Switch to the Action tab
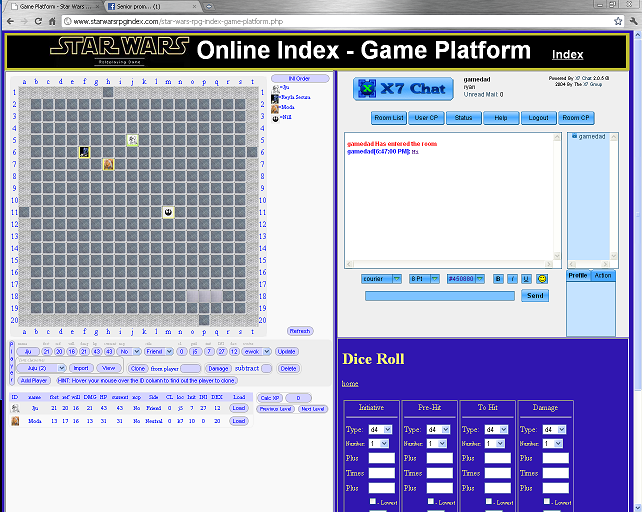This screenshot has width=642, height=512. (x=603, y=276)
